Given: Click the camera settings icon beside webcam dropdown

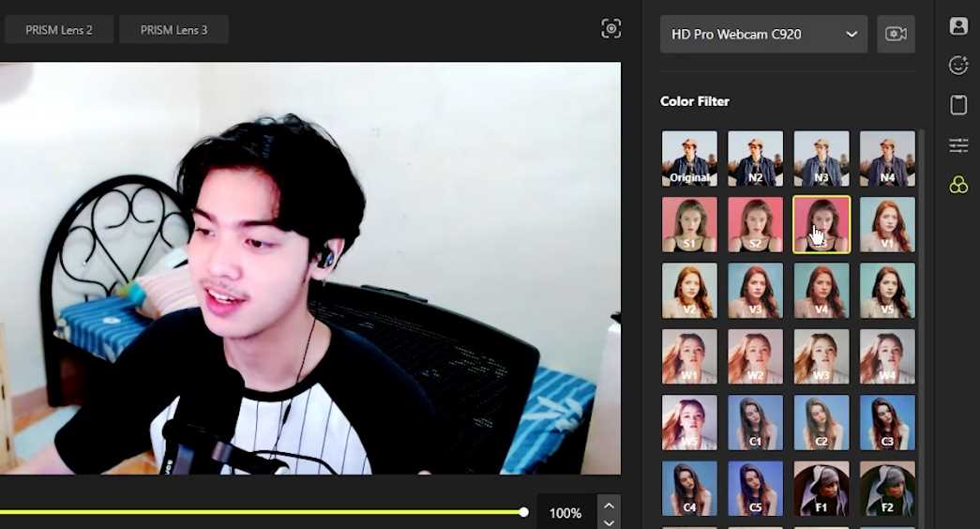Looking at the screenshot, I should click(896, 35).
